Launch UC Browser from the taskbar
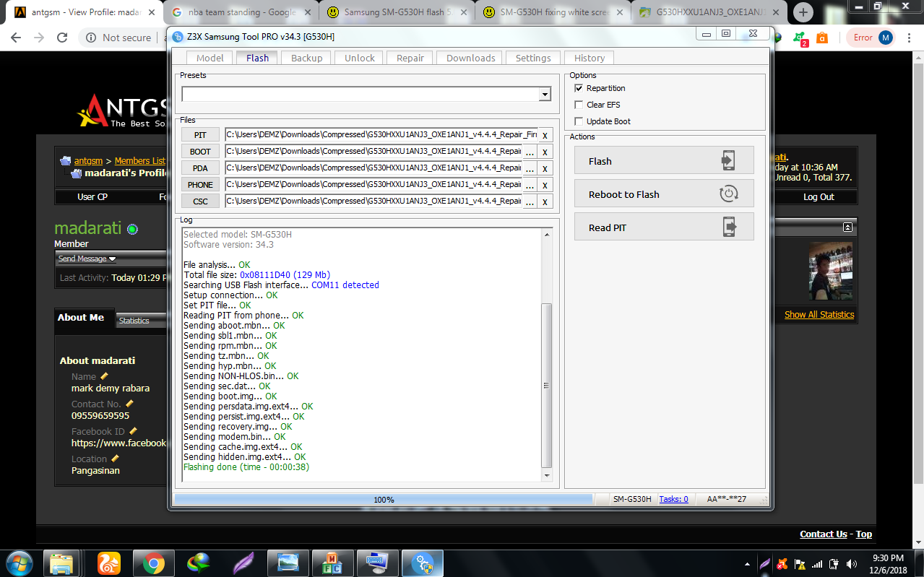924x577 pixels. 109,563
